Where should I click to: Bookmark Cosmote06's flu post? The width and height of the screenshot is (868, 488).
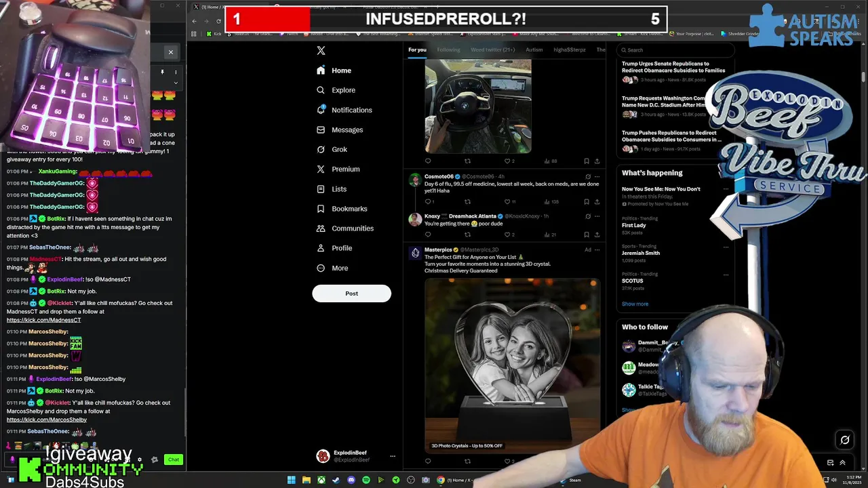click(x=587, y=201)
